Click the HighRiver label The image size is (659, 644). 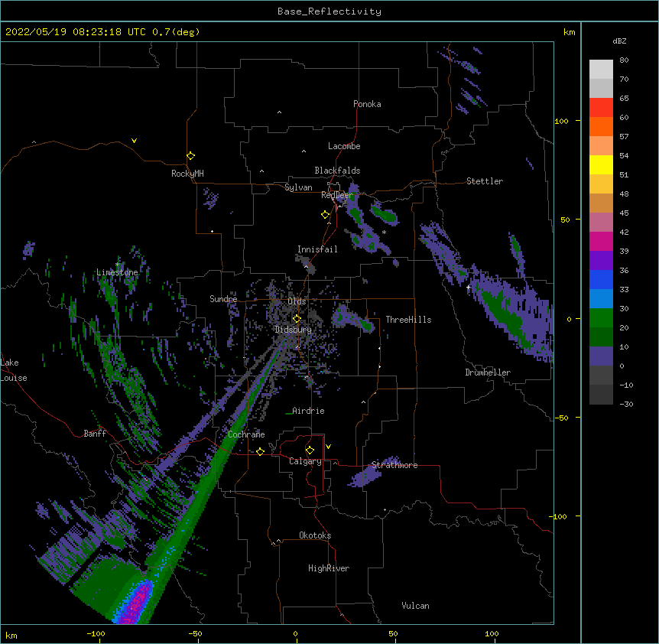click(x=329, y=568)
